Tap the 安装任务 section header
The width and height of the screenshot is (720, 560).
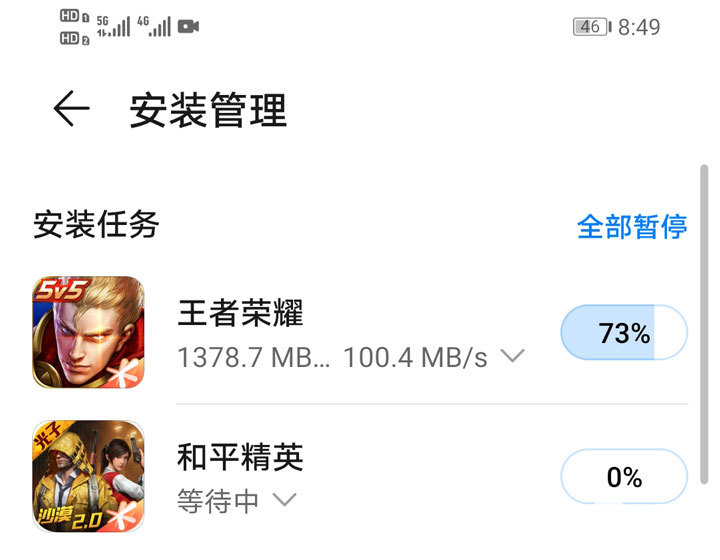click(x=96, y=224)
